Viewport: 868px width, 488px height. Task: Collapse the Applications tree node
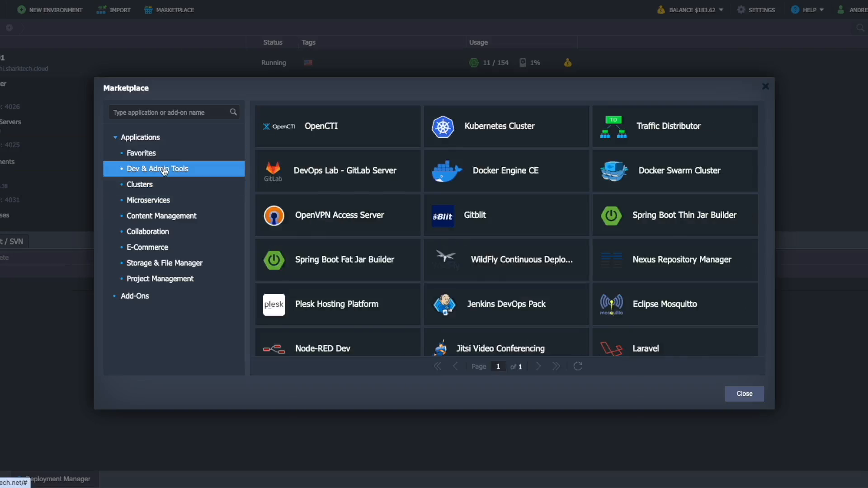click(115, 137)
